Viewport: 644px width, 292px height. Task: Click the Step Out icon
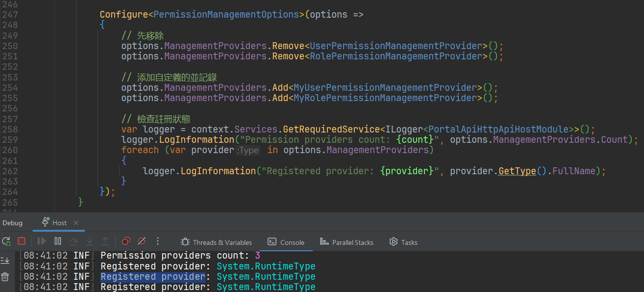point(105,241)
